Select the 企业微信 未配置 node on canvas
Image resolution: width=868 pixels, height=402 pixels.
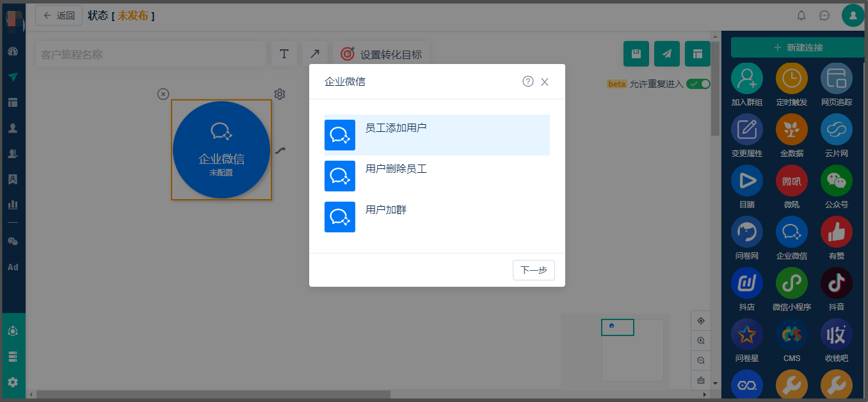click(221, 150)
